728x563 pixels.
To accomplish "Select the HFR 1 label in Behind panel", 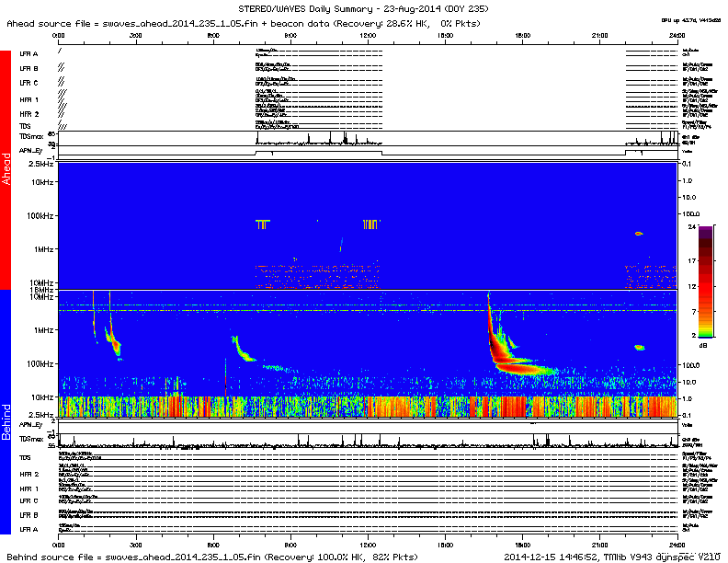I will click(29, 488).
